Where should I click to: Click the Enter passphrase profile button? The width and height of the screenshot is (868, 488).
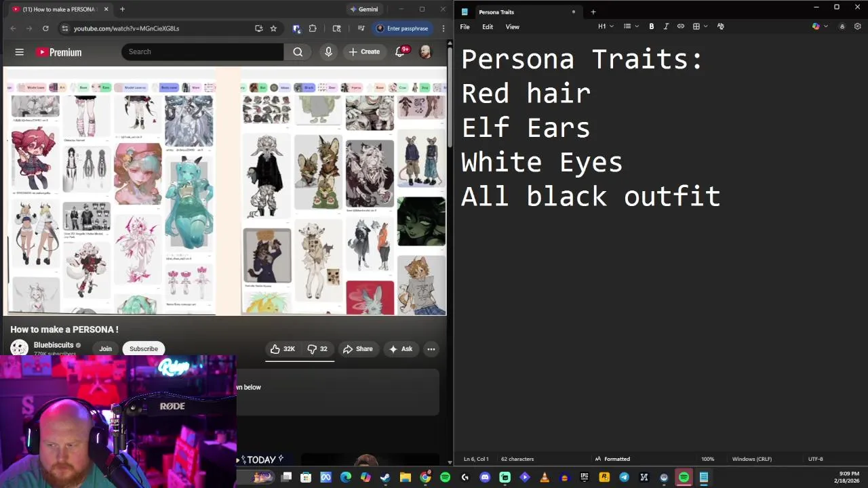click(x=402, y=28)
